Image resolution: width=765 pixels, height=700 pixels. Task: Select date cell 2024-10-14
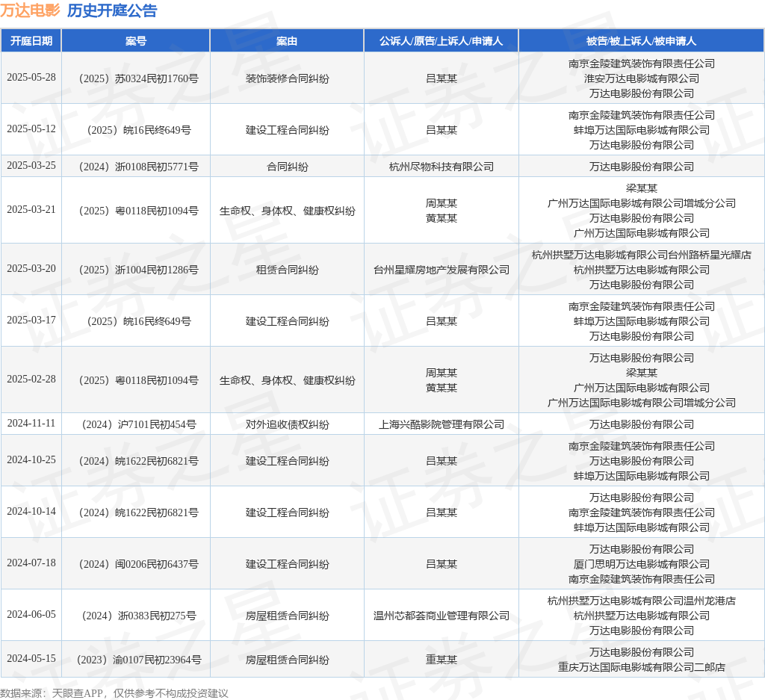click(x=31, y=512)
